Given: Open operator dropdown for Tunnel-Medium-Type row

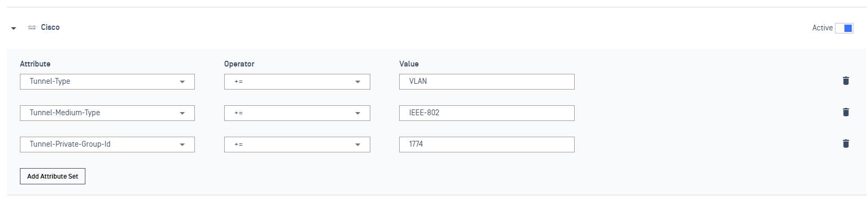Looking at the screenshot, I should tap(297, 113).
